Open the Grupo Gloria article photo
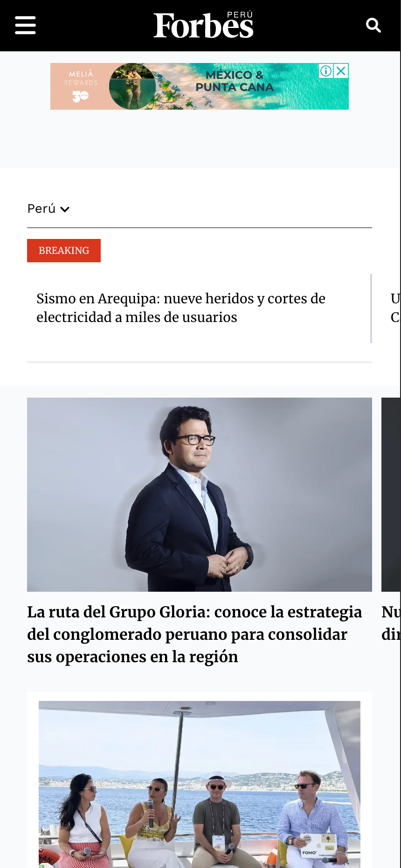Screen dimensions: 401x868 click(x=200, y=495)
